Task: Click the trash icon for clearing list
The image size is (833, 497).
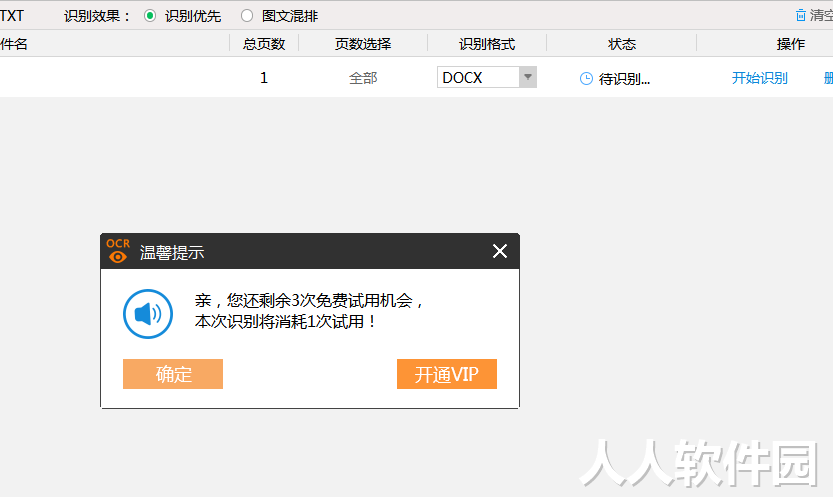Action: pyautogui.click(x=801, y=15)
